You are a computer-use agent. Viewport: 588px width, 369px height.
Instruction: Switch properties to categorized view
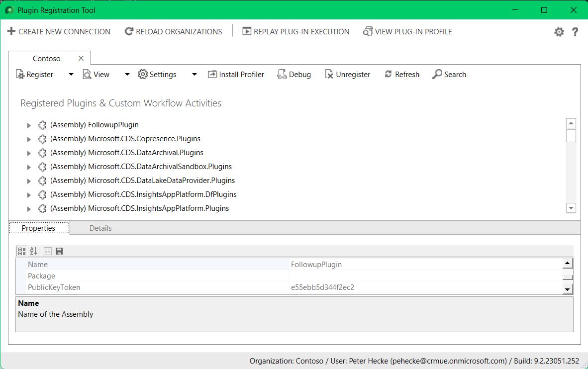tap(21, 251)
